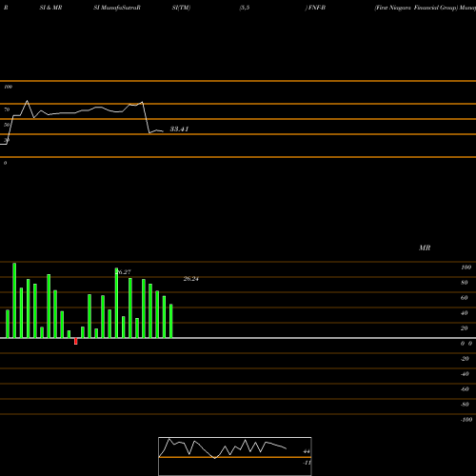This screenshot has height=476, width=476.
Task: Click the MR axis label 100
Action: [466, 268]
